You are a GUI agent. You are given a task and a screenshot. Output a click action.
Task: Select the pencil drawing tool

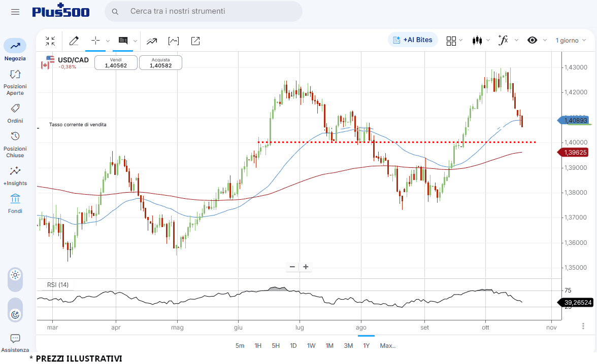tap(74, 41)
